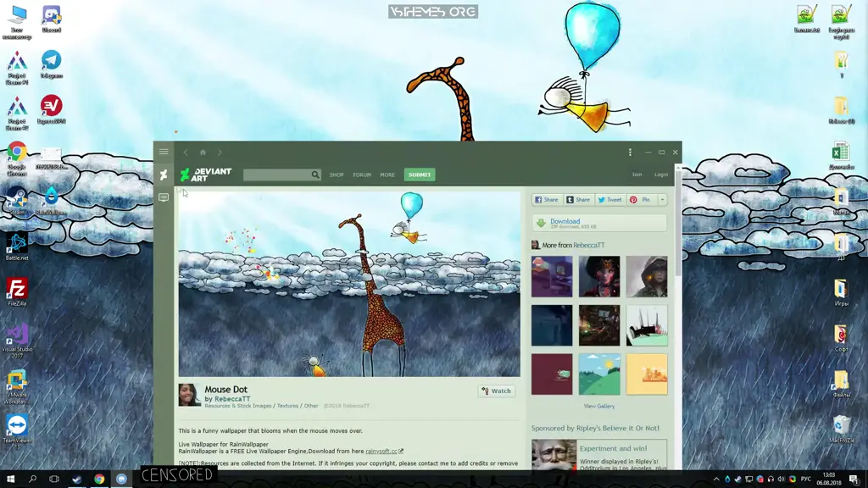Viewport: 868px width, 488px height.
Task: Select the DeviantArt sidebar icon
Action: tap(164, 175)
